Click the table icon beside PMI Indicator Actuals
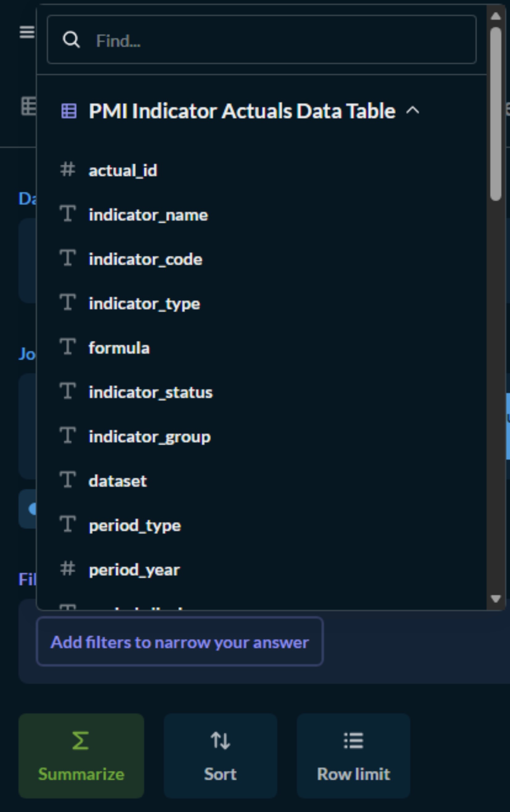The height and width of the screenshot is (812, 510). point(69,111)
